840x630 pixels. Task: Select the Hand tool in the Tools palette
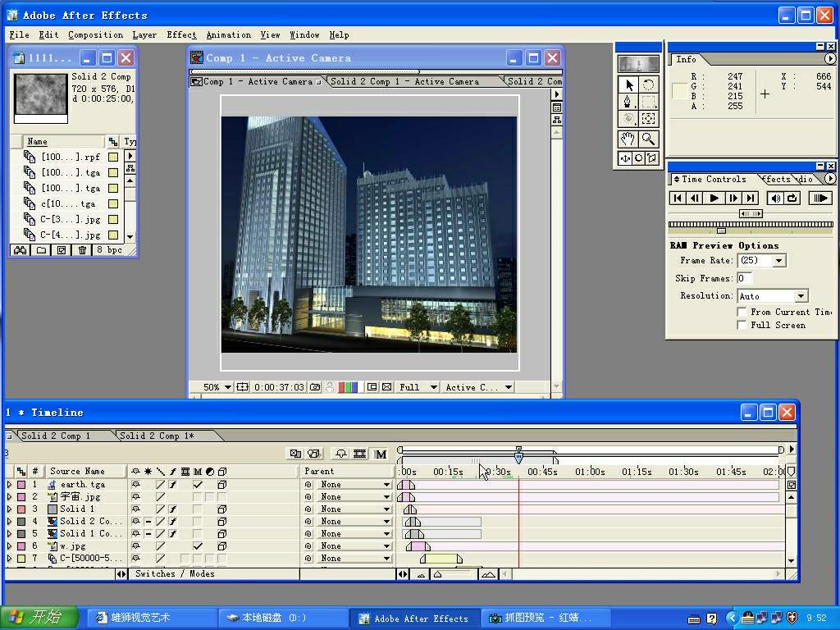628,139
